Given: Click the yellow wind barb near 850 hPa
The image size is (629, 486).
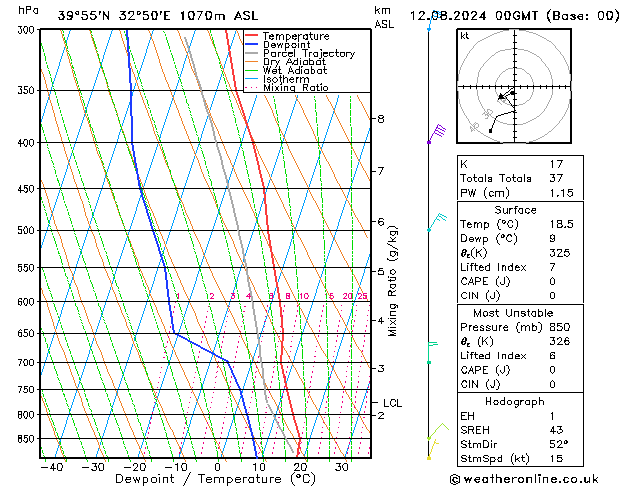Looking at the screenshot, I should (434, 440).
